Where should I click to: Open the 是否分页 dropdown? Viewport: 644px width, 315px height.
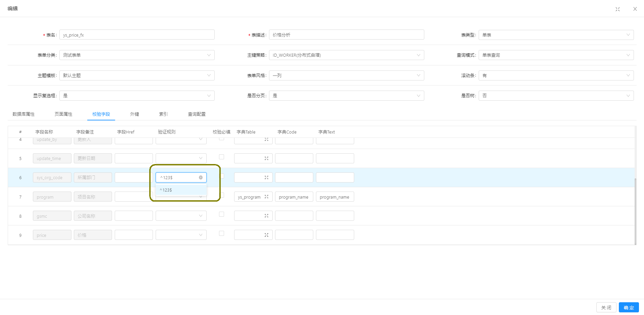(346, 96)
